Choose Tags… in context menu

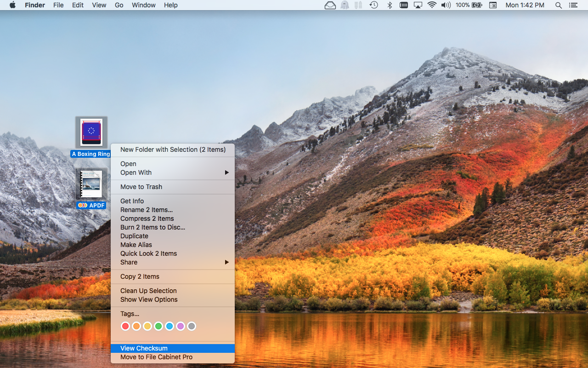tap(173, 314)
